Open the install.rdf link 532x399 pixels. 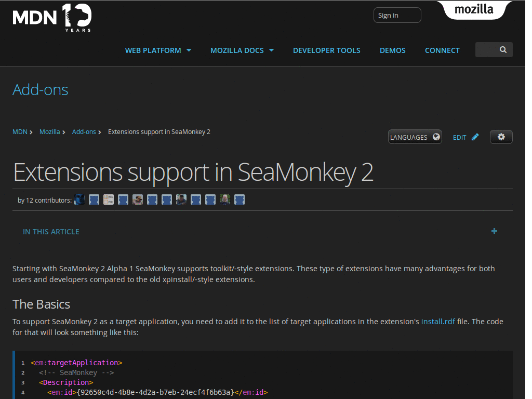(x=438, y=321)
